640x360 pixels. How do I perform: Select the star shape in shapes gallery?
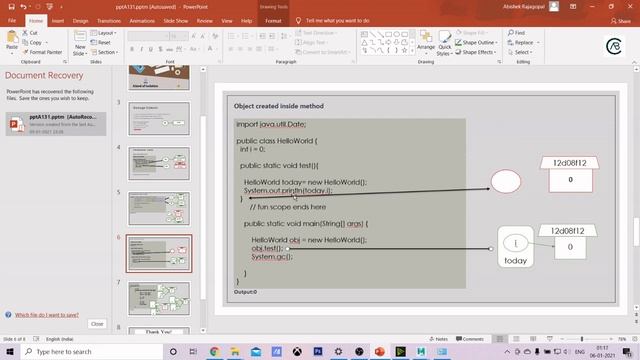pos(404,50)
